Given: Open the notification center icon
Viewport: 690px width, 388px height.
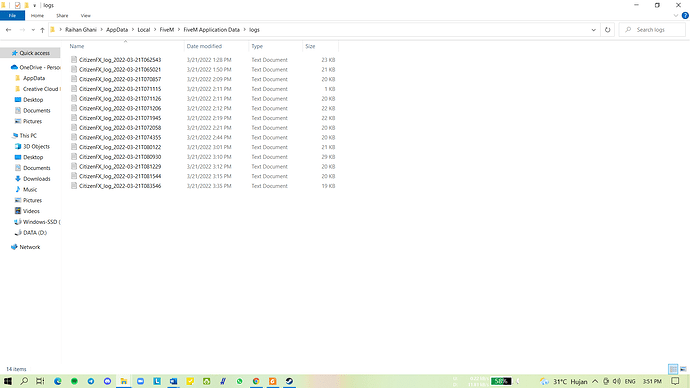Looking at the screenshot, I should tap(675, 381).
